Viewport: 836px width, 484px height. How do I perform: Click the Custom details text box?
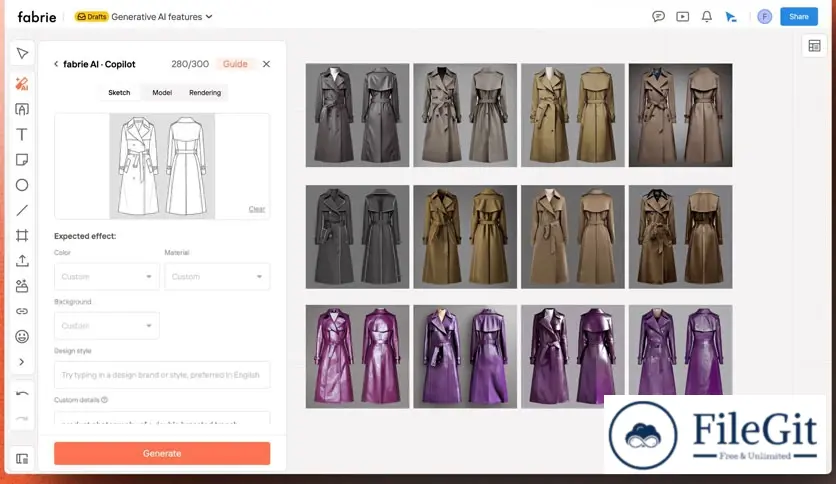coord(162,418)
